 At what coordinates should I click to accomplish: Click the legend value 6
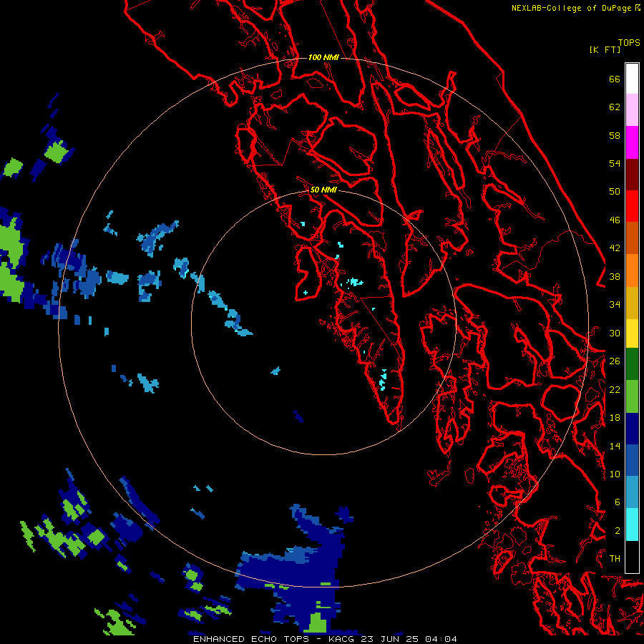[617, 502]
